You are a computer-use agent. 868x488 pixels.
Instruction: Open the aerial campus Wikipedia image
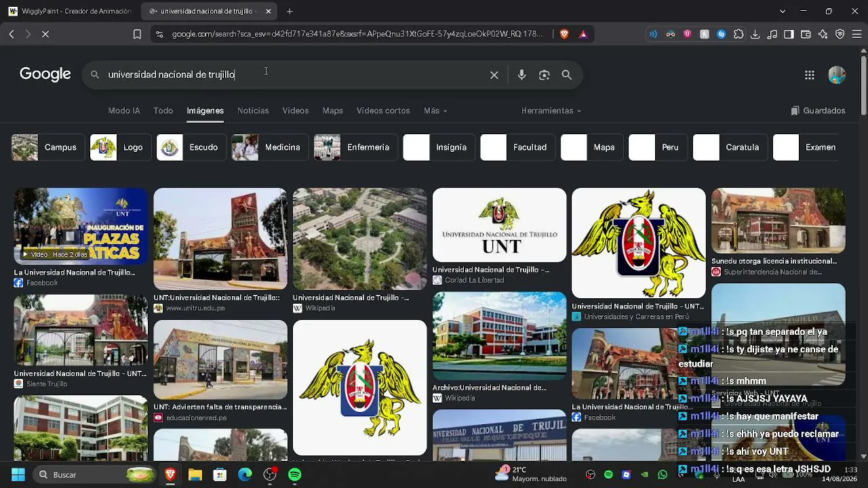(360, 239)
